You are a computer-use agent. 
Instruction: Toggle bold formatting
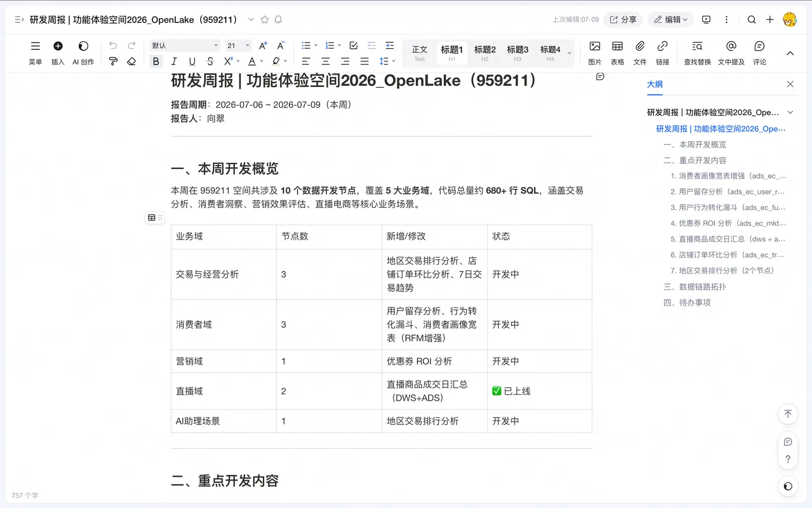(x=156, y=61)
